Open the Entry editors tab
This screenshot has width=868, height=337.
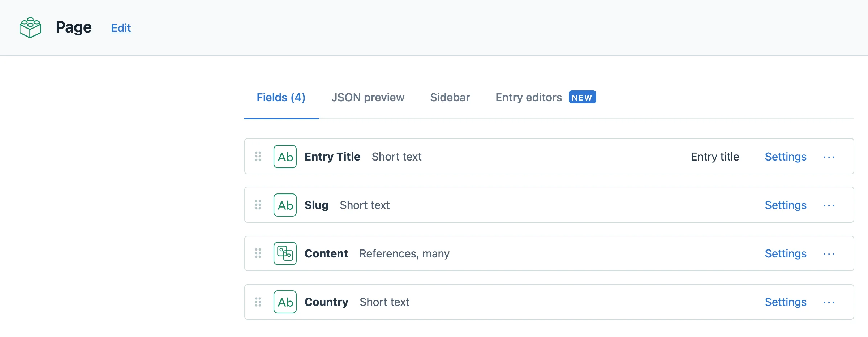click(x=528, y=97)
